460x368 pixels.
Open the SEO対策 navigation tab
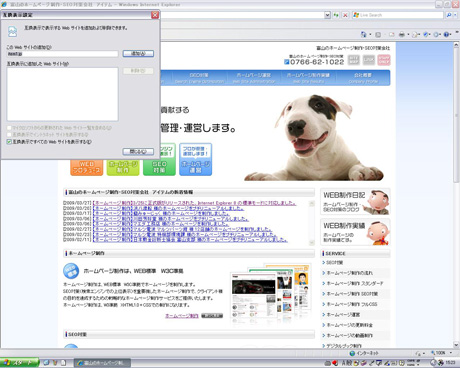(199, 78)
